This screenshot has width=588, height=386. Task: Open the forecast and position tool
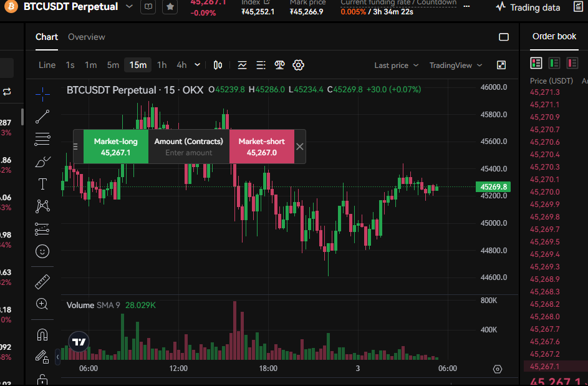pos(42,229)
